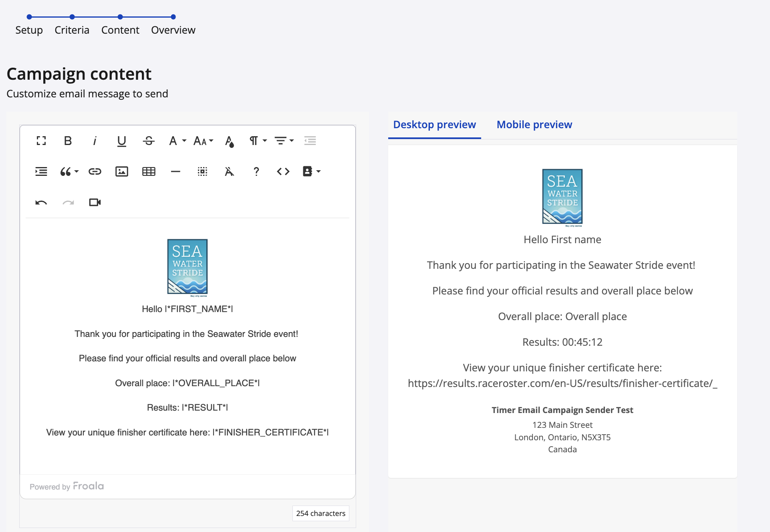Clear text formatting
The image size is (770, 532).
(229, 171)
